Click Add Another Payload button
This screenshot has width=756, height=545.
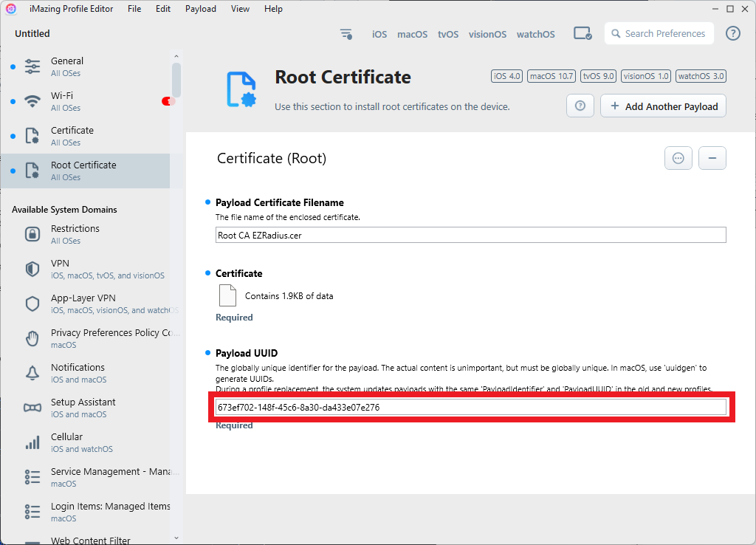point(664,106)
